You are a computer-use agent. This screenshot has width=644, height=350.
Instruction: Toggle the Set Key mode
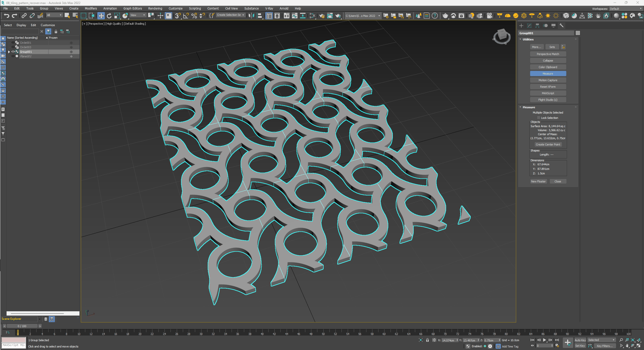(580, 346)
